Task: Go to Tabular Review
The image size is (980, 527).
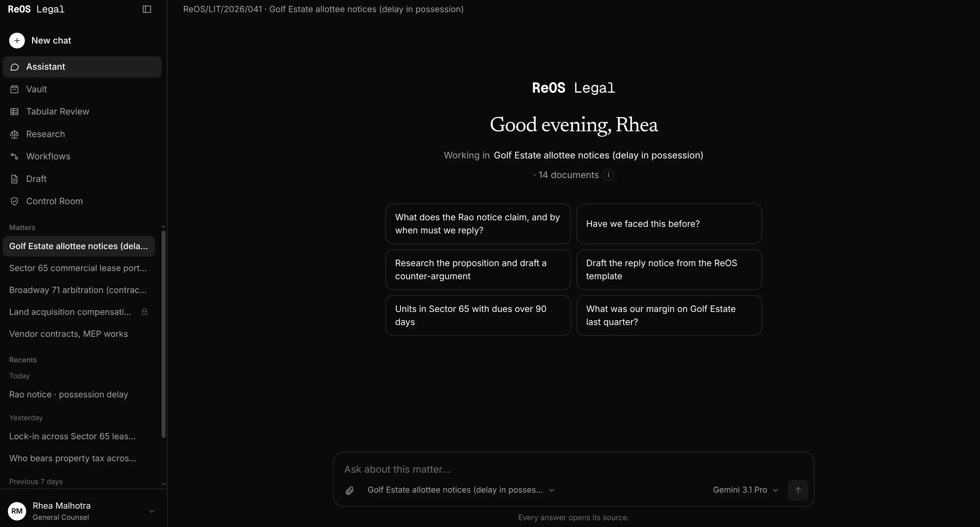Action: point(82,112)
